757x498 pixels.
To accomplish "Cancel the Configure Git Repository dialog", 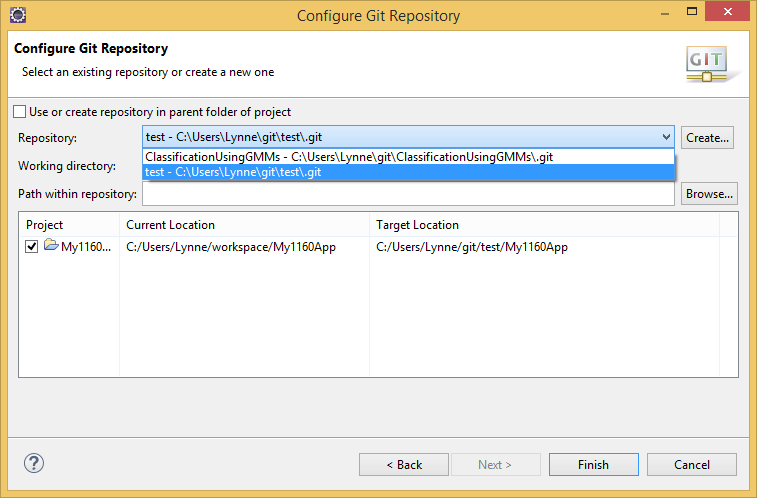I will 692,465.
